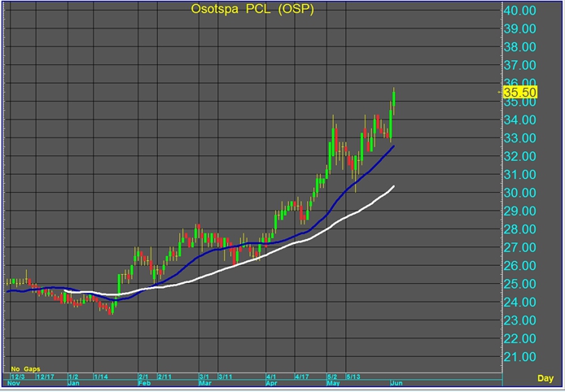Click the 33.00 price axis label
Viewport: 565px width, 392px height.
tap(519, 138)
